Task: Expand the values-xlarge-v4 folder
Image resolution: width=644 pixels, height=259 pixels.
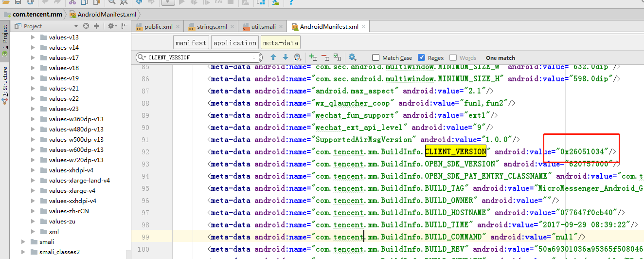Action: click(33, 191)
